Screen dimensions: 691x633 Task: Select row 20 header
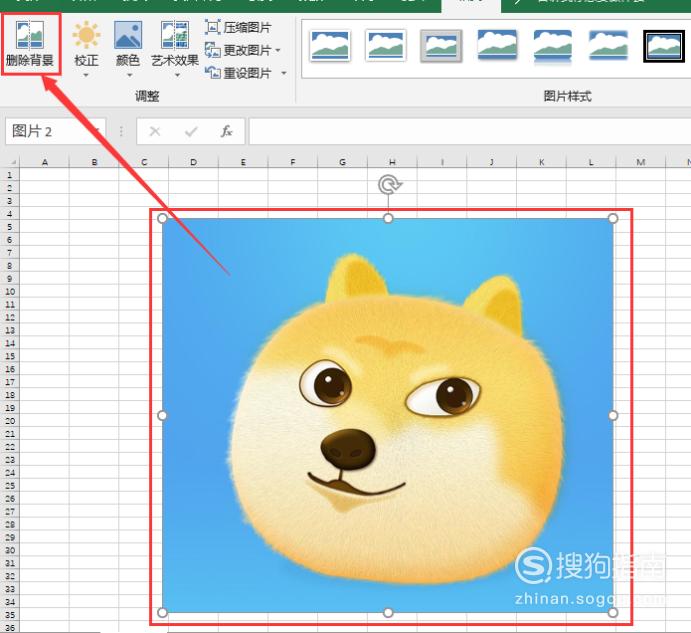pyautogui.click(x=10, y=421)
